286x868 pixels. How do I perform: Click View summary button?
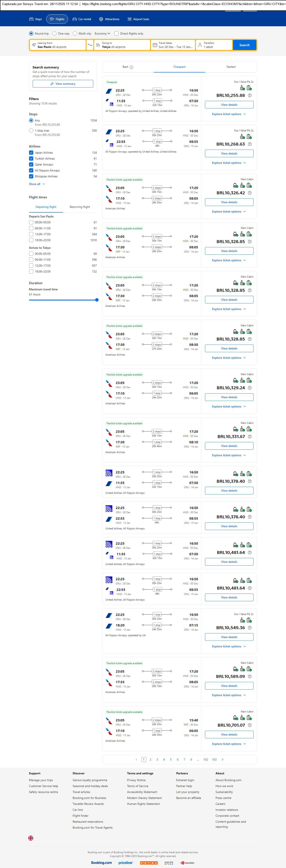coord(63,84)
